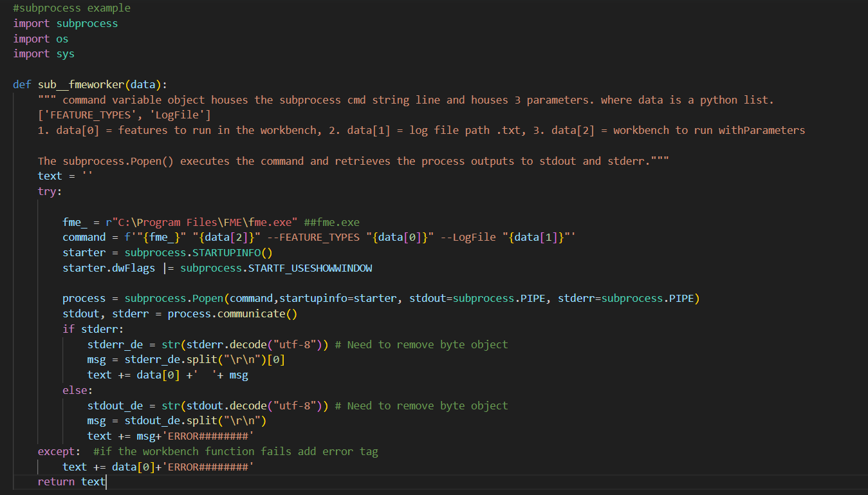This screenshot has height=495, width=868.
Task: Click 'Popen' in the process assignment
Action: 208,298
